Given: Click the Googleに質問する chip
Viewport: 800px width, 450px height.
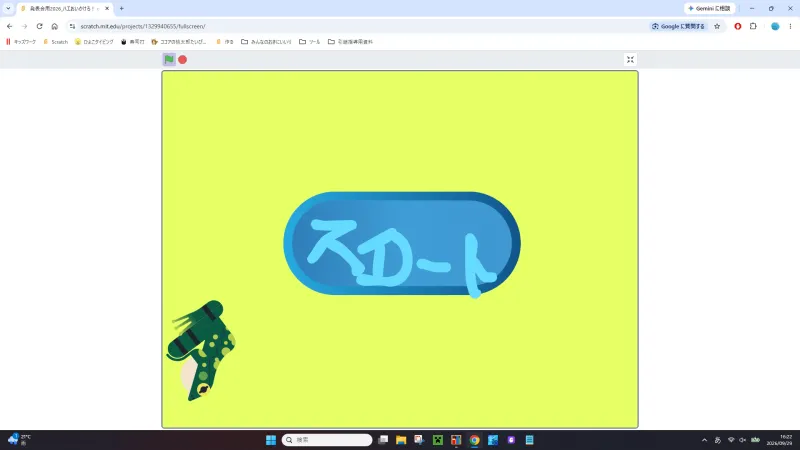Looking at the screenshot, I should point(678,26).
